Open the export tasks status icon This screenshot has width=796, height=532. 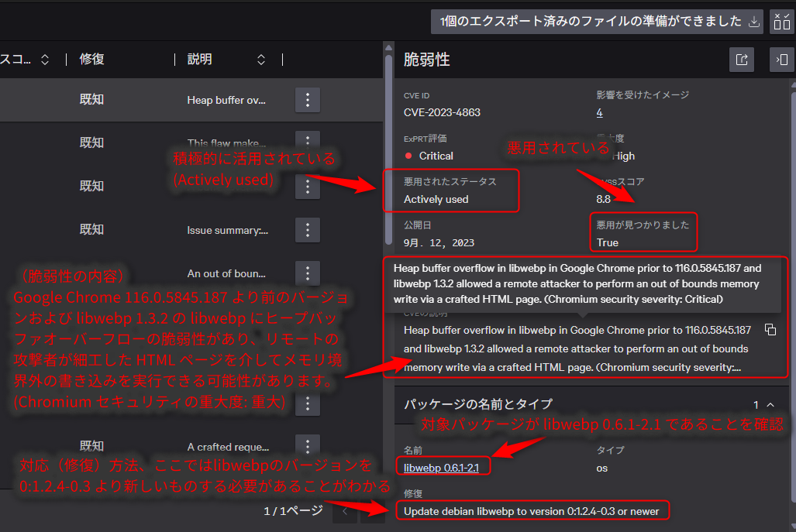click(782, 22)
